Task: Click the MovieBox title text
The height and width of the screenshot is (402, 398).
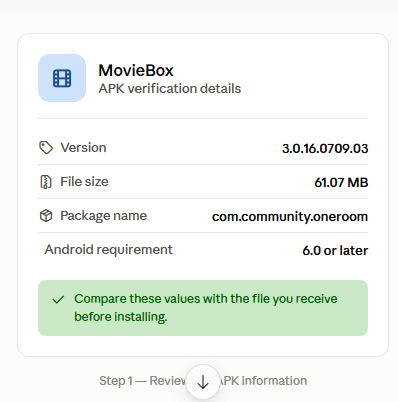Action: pos(136,70)
